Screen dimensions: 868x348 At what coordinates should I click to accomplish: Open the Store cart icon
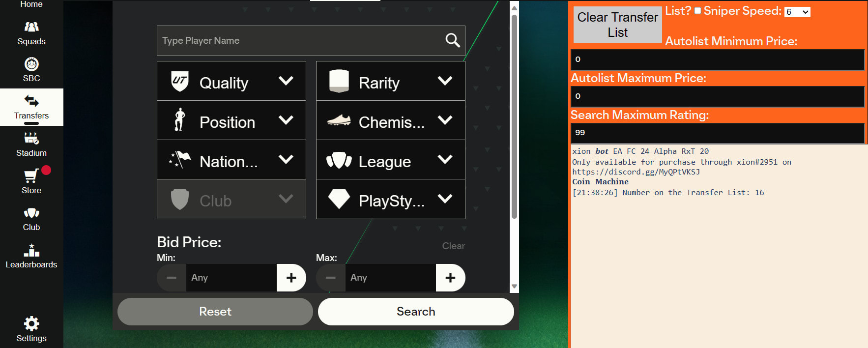tap(31, 176)
